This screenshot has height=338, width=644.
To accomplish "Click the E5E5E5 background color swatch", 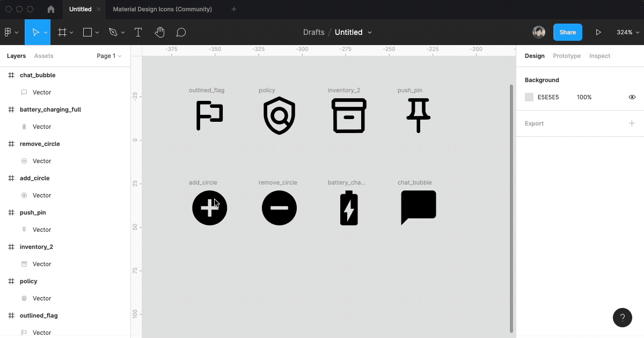I will pos(529,97).
